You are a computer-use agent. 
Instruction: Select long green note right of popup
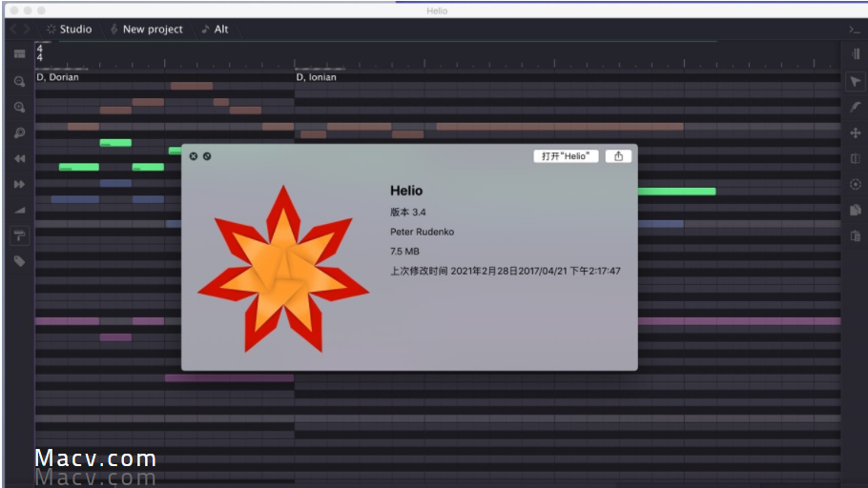coord(676,192)
